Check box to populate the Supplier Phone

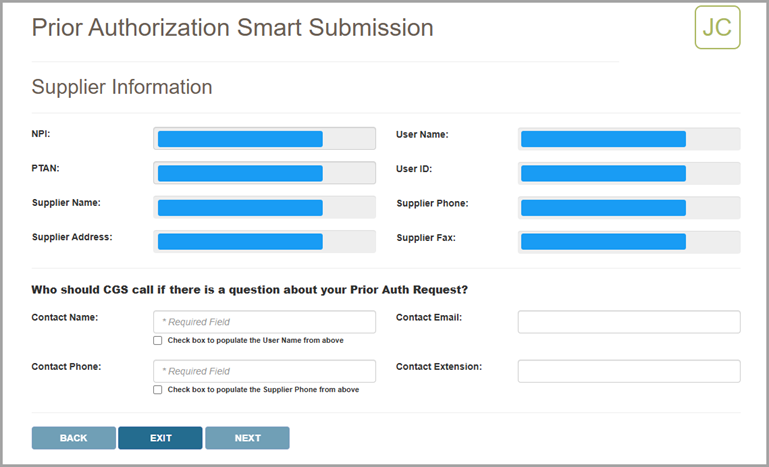coord(158,390)
